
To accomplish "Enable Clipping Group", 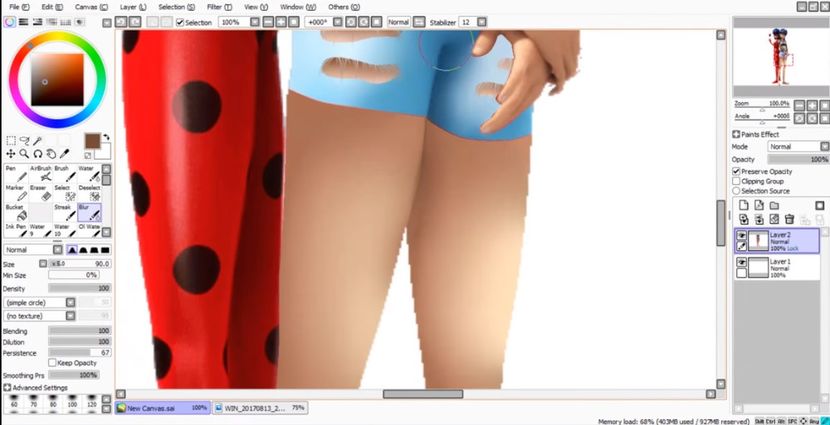I will (x=736, y=181).
